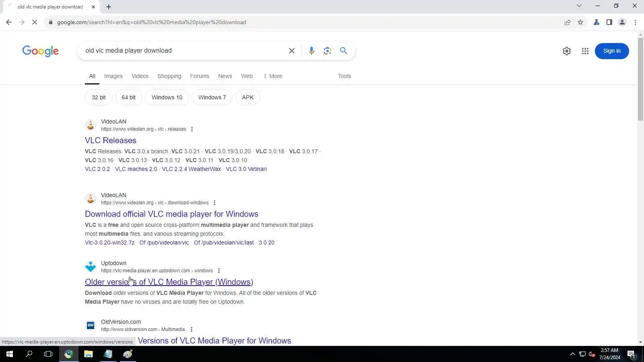Submit search using the magnifier icon
This screenshot has width=644, height=362.
[x=343, y=51]
